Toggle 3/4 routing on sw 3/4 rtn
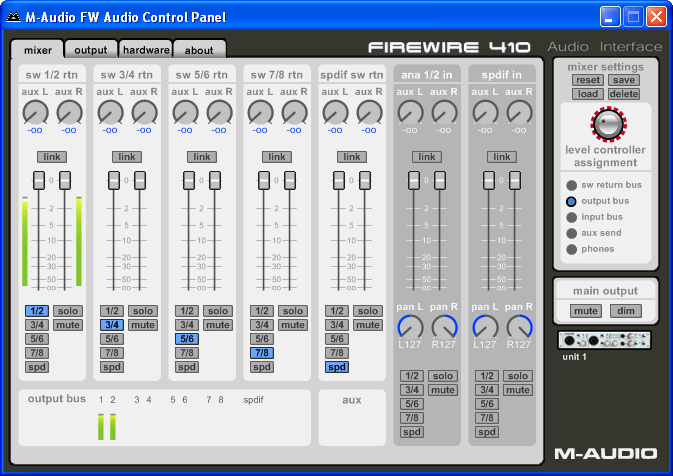This screenshot has height=476, width=673. tap(112, 325)
